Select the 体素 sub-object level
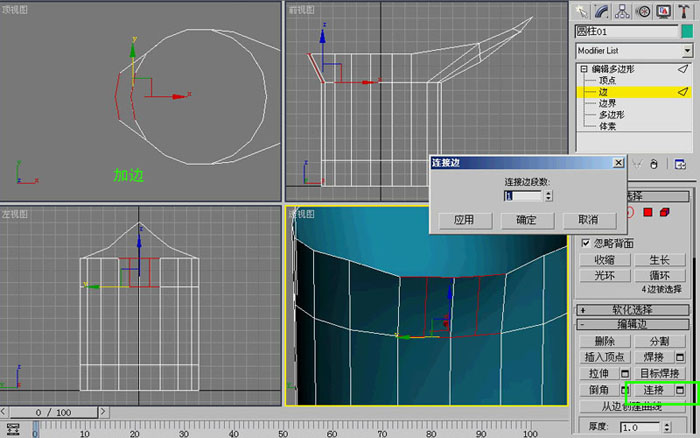The width and height of the screenshot is (700, 438). coord(607,126)
